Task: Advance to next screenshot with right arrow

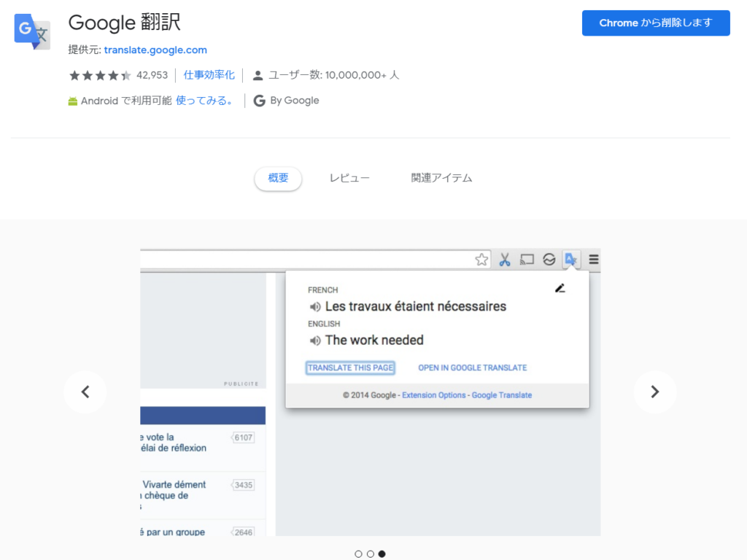Action: tap(654, 392)
